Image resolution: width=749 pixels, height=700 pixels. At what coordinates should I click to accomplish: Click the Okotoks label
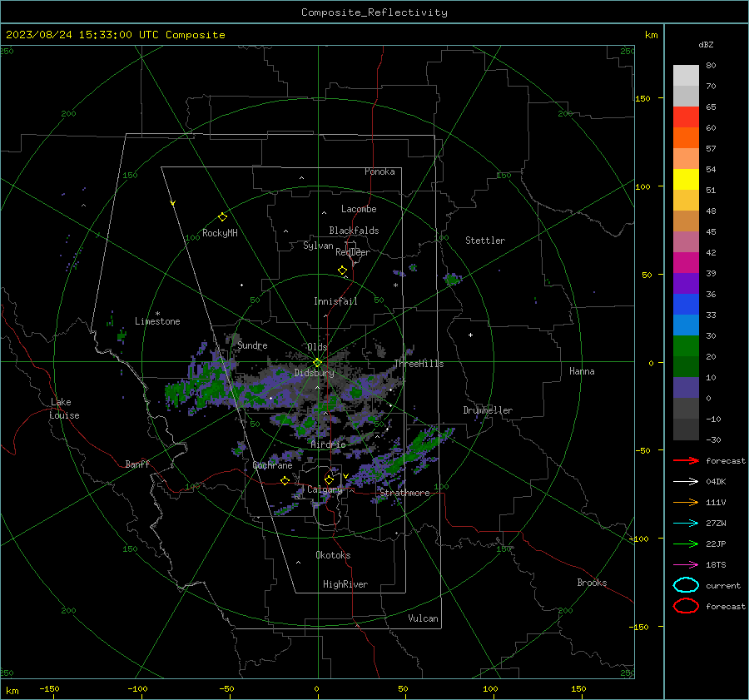click(x=333, y=555)
